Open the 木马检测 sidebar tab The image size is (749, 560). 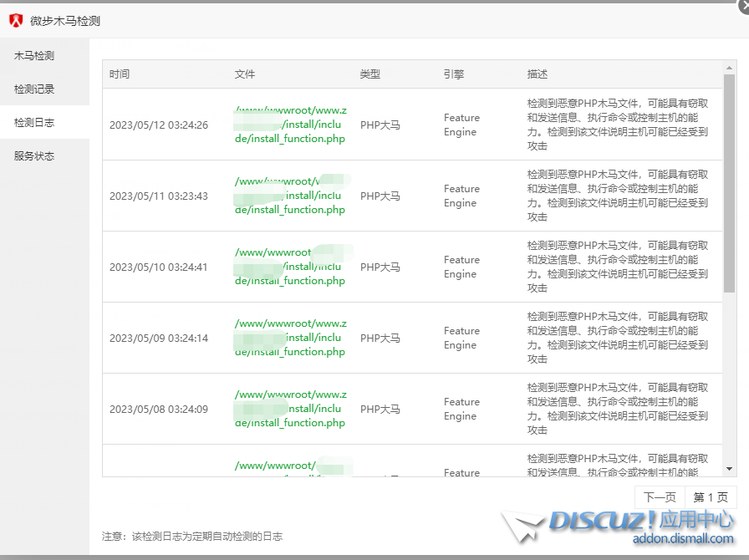(x=34, y=56)
